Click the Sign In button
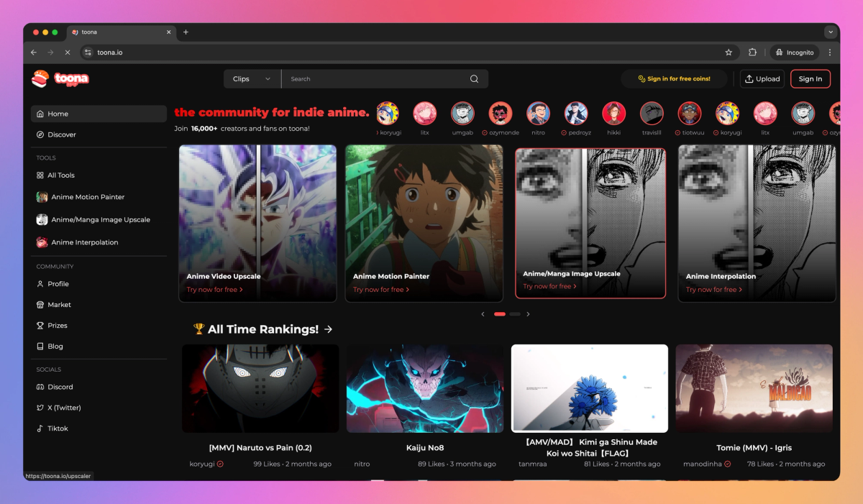The image size is (863, 504). tap(811, 78)
